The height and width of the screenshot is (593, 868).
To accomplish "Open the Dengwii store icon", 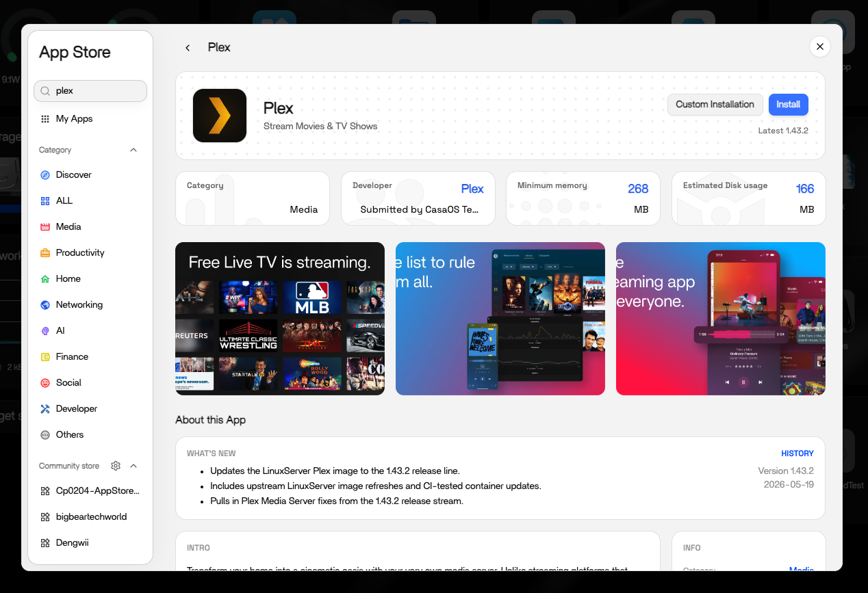I will [x=45, y=543].
